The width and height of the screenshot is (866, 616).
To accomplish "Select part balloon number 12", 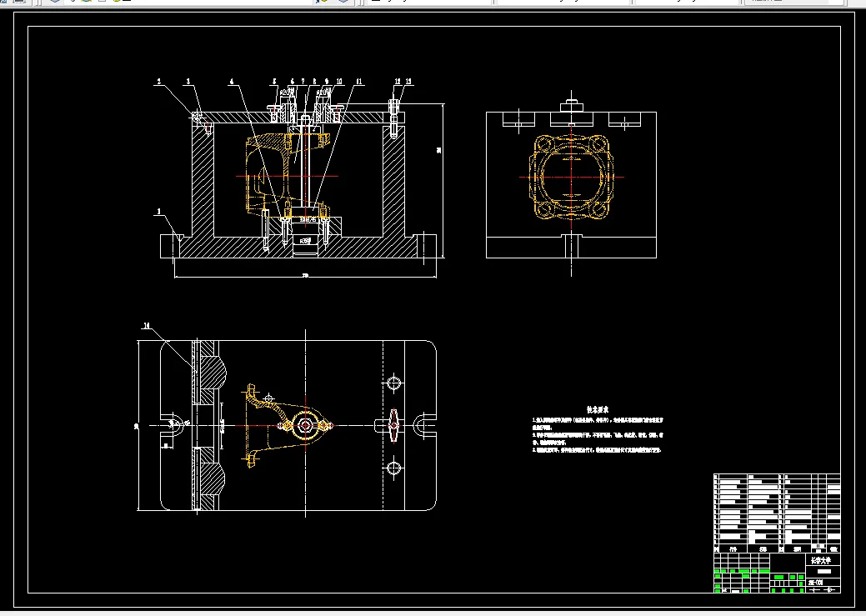I will click(397, 82).
